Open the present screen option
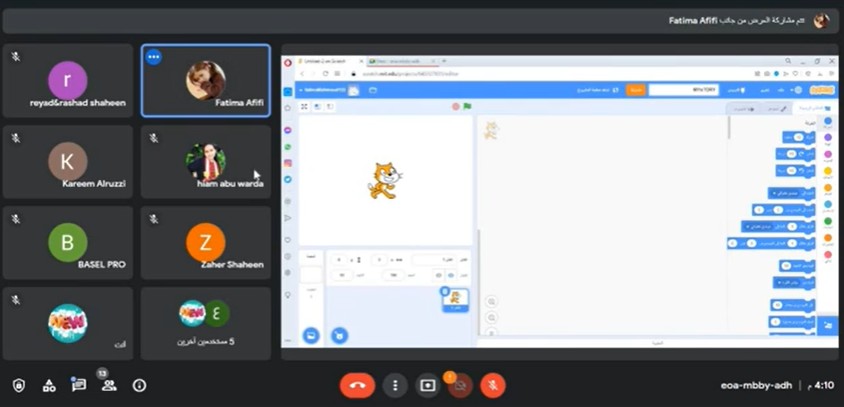 click(428, 385)
